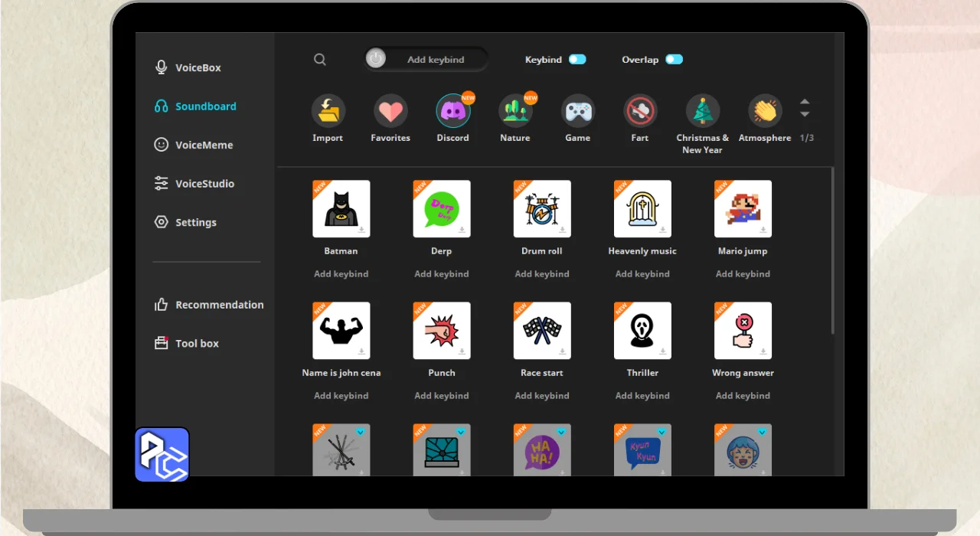Viewport: 980px width, 536px height.
Task: Open the Atmosphere clapping category
Action: [765, 112]
